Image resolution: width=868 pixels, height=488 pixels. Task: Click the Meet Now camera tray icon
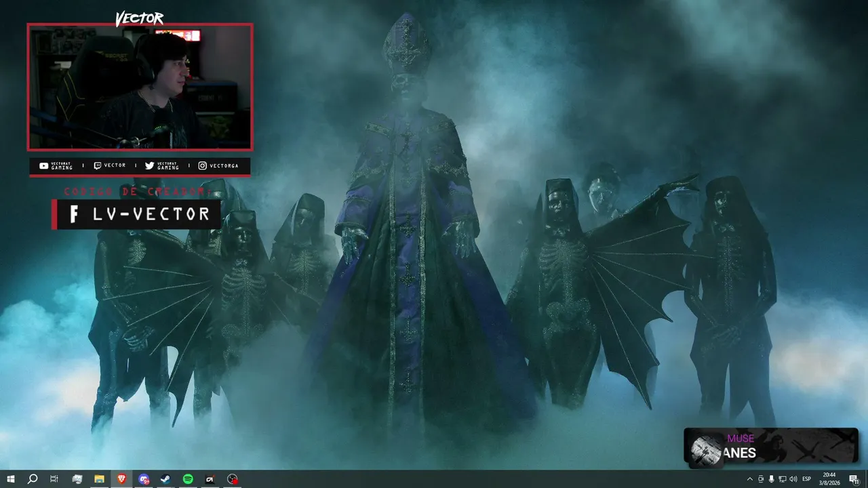(x=761, y=479)
